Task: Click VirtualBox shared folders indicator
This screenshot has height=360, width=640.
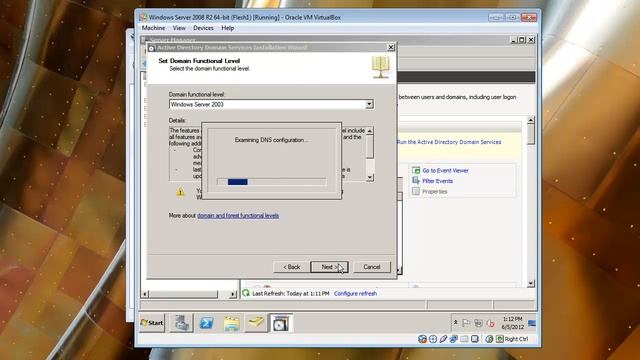Action: (x=464, y=339)
